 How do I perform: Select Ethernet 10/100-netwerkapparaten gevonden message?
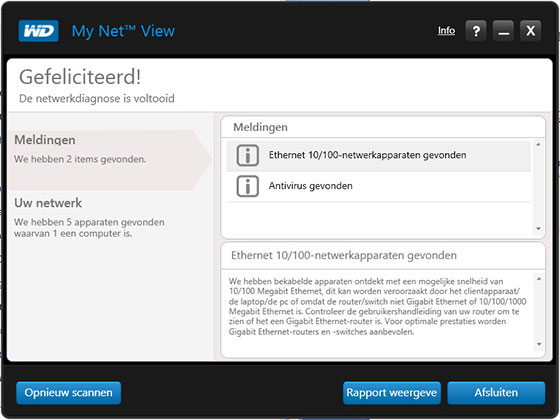point(379,156)
